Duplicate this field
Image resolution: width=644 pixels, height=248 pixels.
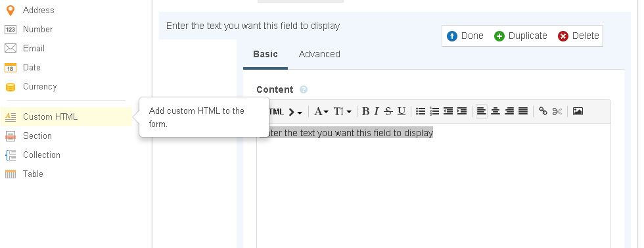(x=520, y=36)
